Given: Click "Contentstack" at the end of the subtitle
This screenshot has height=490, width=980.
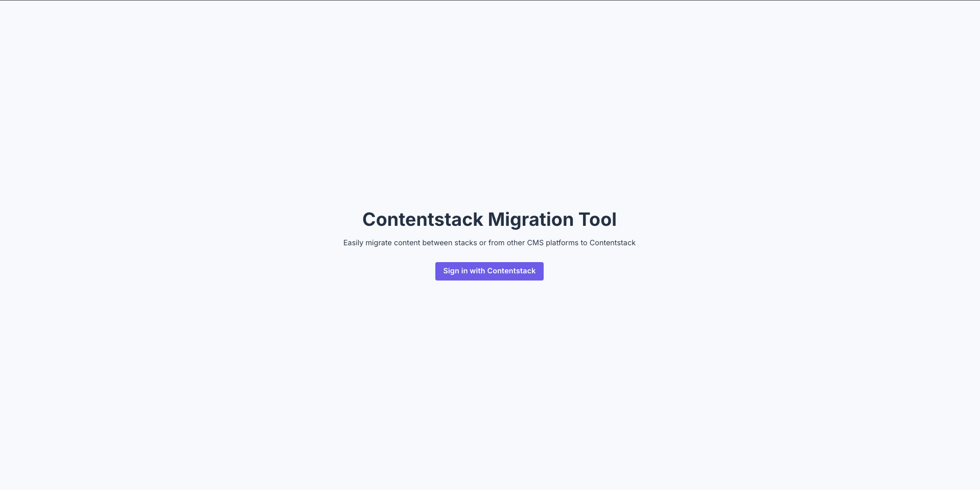Looking at the screenshot, I should coord(613,243).
